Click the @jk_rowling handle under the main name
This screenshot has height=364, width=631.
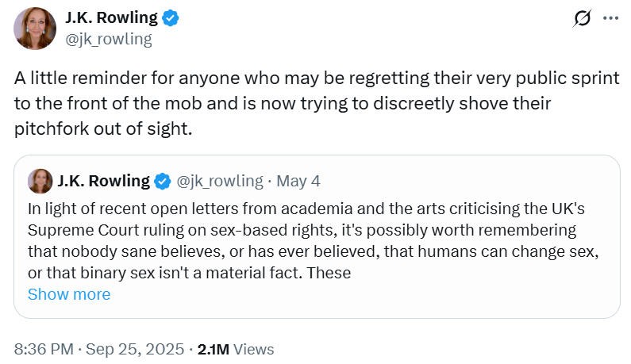click(x=108, y=38)
